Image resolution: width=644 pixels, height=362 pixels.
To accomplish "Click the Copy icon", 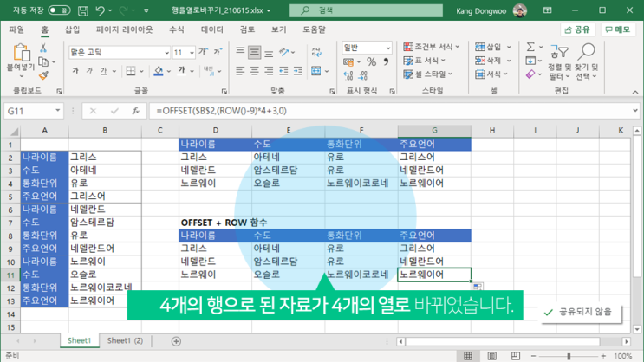I will (43, 61).
